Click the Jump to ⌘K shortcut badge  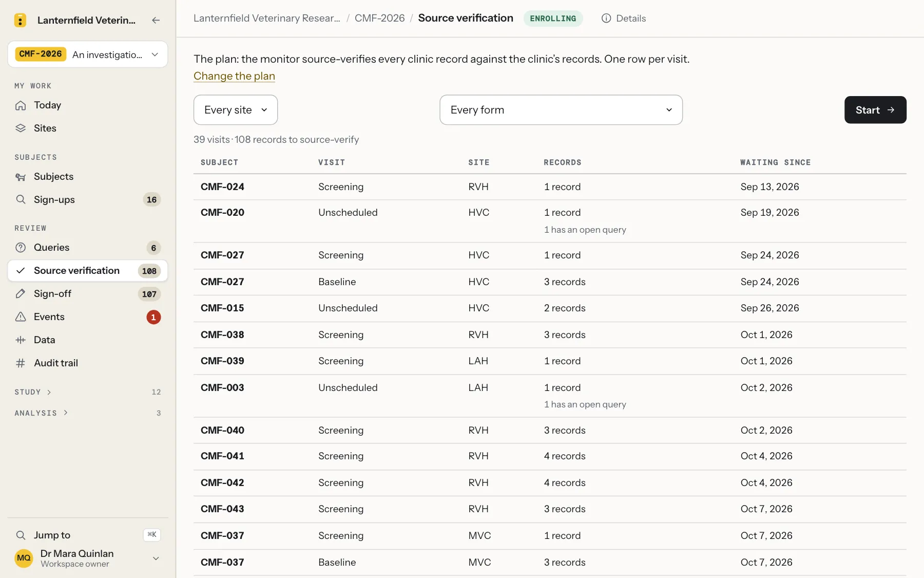(x=152, y=535)
